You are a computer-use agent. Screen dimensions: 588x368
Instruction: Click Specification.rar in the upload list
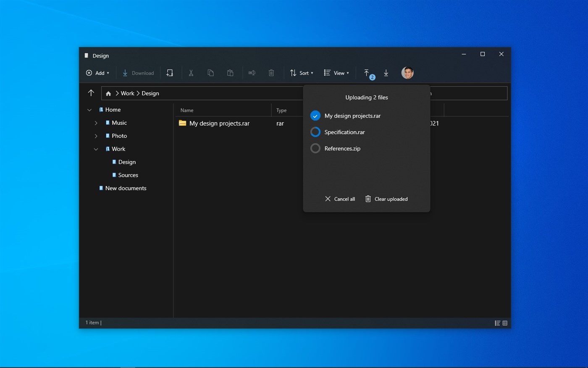[344, 132]
